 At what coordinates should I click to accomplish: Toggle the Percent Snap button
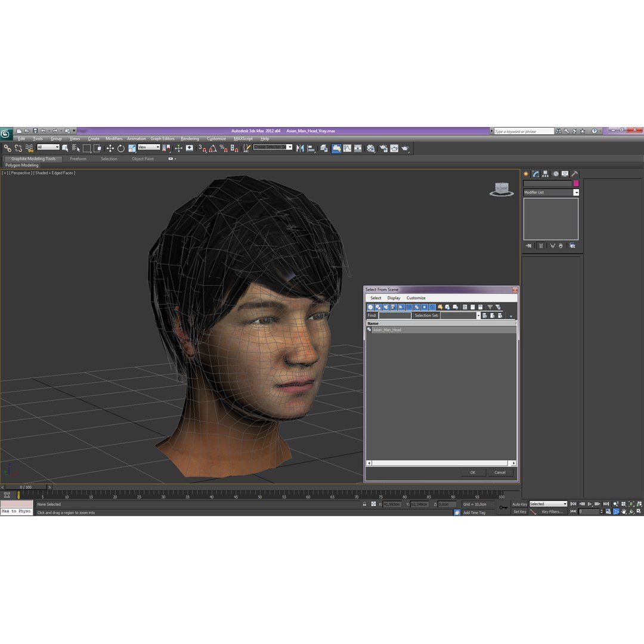224,148
